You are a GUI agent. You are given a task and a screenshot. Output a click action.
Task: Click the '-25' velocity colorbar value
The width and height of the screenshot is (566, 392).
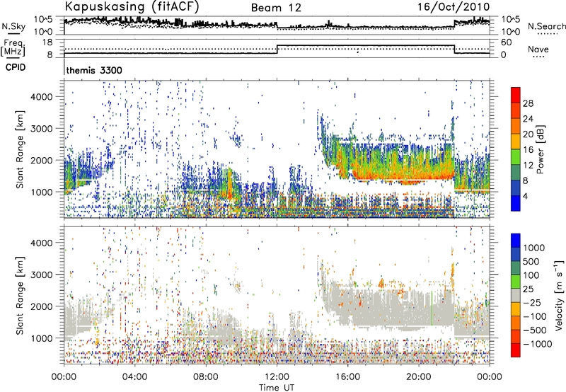tap(533, 302)
